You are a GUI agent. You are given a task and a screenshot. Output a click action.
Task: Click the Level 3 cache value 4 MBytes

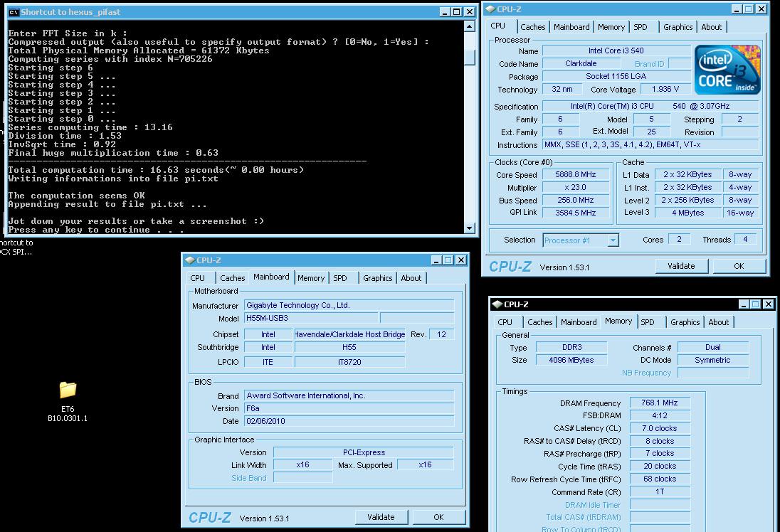688,213
